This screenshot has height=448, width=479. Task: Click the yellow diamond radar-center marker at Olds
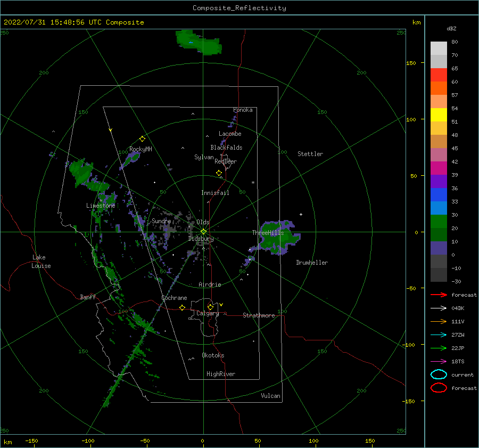click(203, 232)
